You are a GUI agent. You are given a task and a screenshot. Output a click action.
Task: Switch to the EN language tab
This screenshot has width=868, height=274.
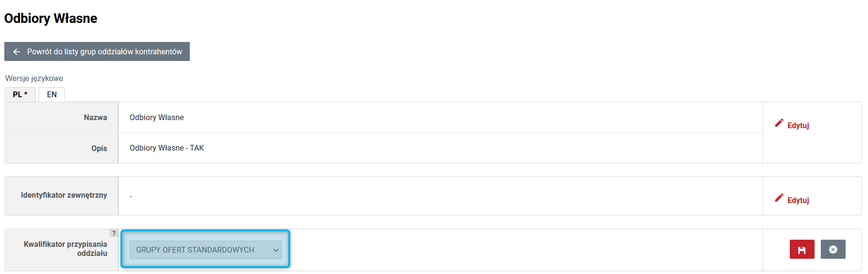pos(52,94)
